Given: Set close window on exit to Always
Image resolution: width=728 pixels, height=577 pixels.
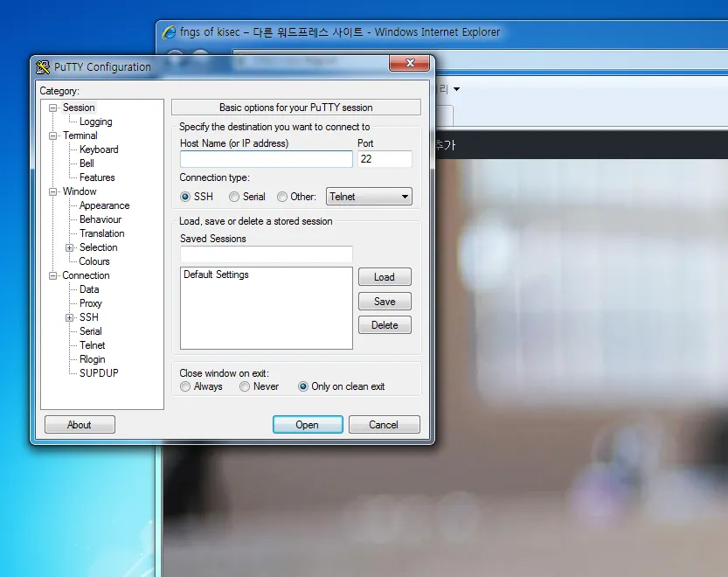Looking at the screenshot, I should point(185,386).
